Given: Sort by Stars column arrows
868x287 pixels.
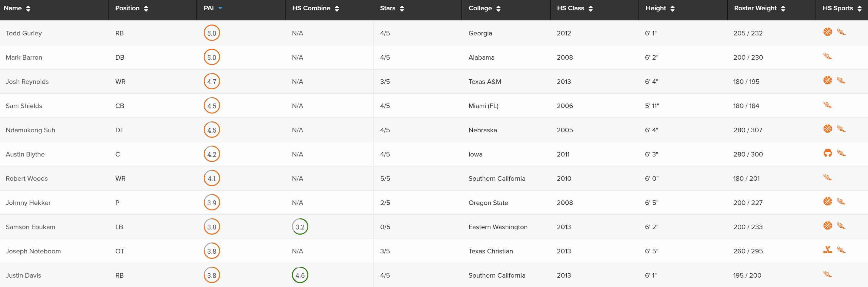Looking at the screenshot, I should tap(402, 9).
